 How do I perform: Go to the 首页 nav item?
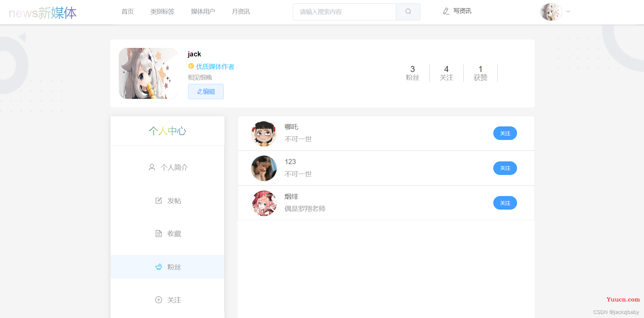(x=128, y=12)
